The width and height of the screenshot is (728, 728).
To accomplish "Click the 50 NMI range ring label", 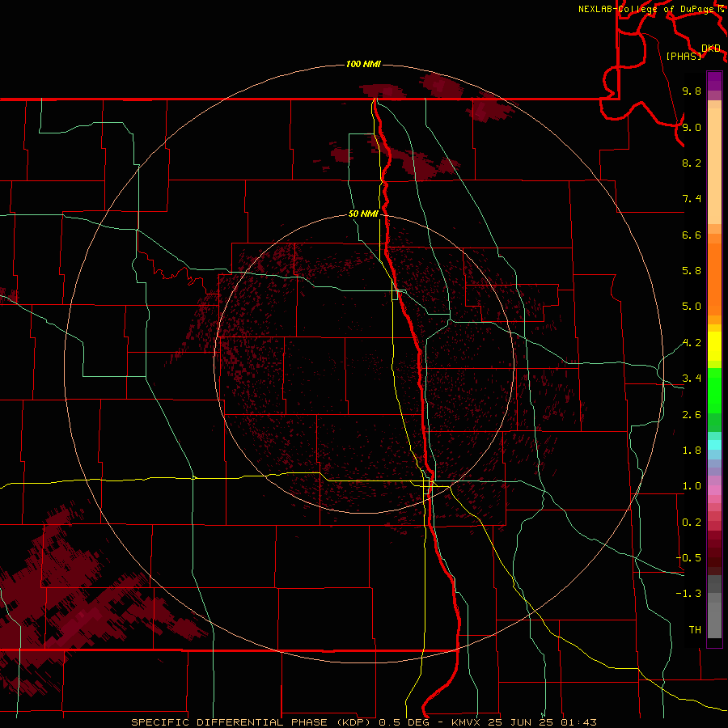I will (363, 214).
